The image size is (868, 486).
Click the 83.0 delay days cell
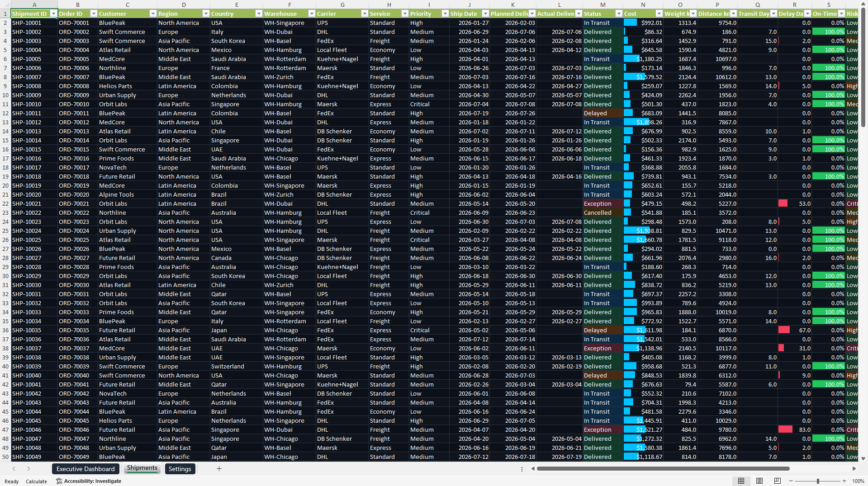[794, 429]
